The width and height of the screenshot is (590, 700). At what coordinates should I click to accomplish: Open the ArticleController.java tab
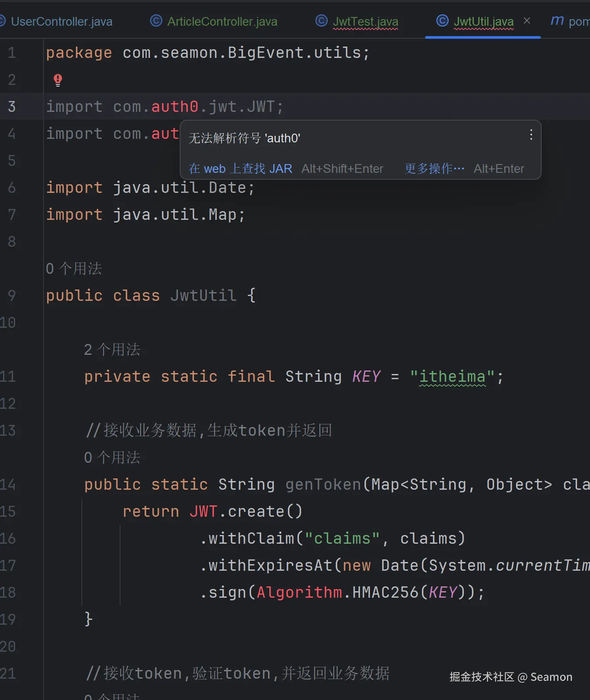[222, 21]
